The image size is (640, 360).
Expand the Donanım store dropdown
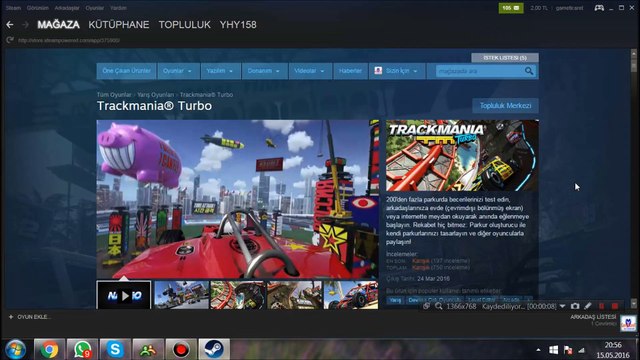pyautogui.click(x=264, y=71)
